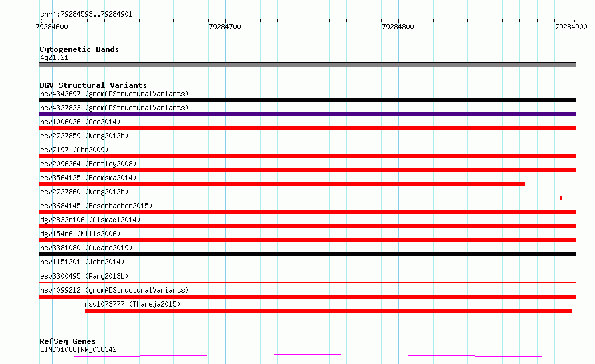Open variant nsv3381080 (Audano2019) label
This screenshot has width=595, height=364.
pyautogui.click(x=86, y=248)
